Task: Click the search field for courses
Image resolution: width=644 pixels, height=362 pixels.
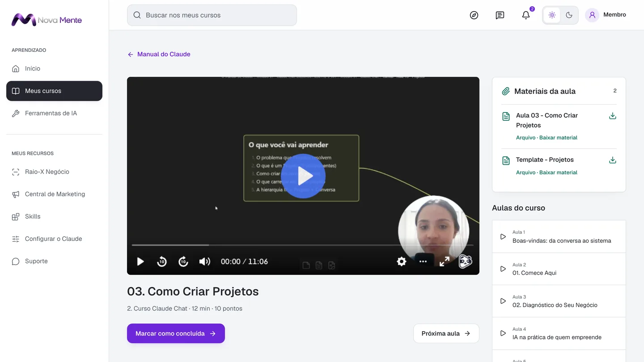Action: [212, 15]
